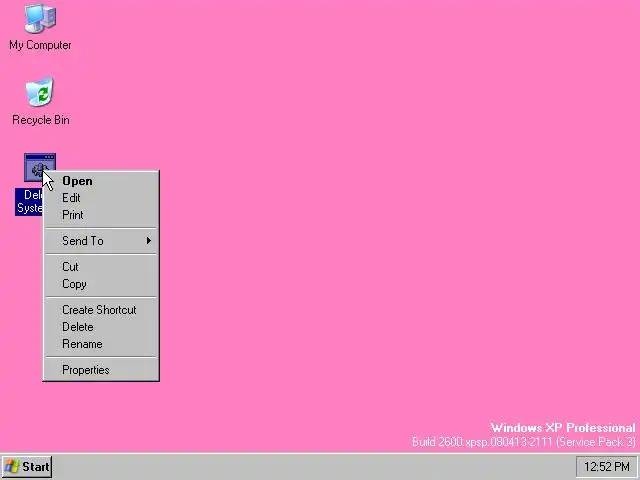Open the Start menu button
Viewport: 640px width, 480px height.
click(27, 467)
